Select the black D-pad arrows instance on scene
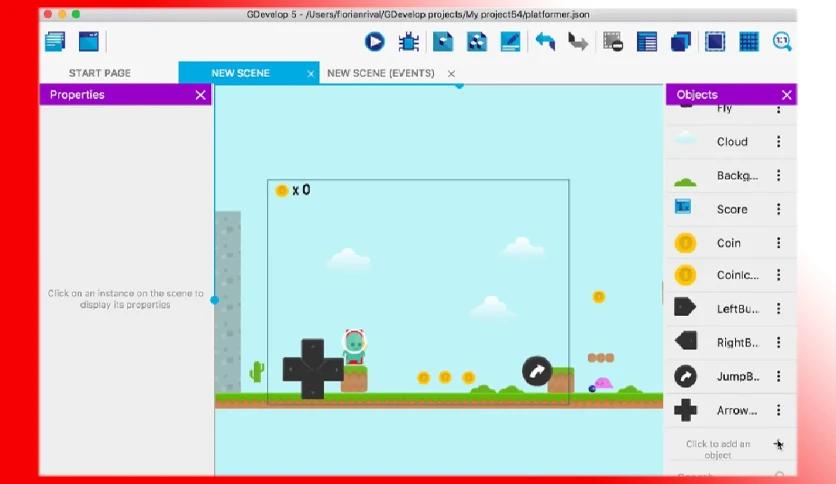Image resolution: width=836 pixels, height=484 pixels. click(x=312, y=369)
